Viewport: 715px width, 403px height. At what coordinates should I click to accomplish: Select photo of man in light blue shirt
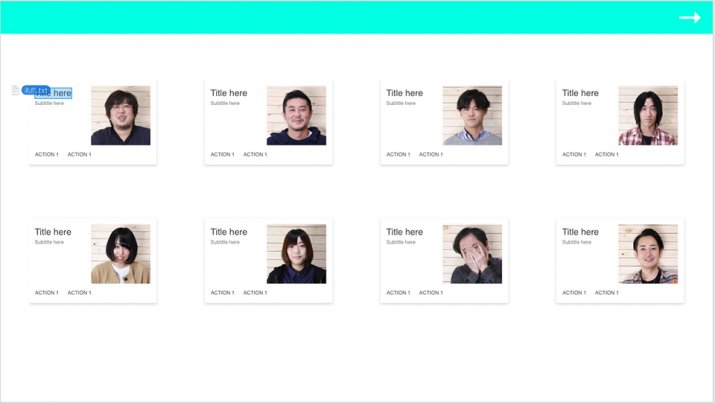point(472,115)
